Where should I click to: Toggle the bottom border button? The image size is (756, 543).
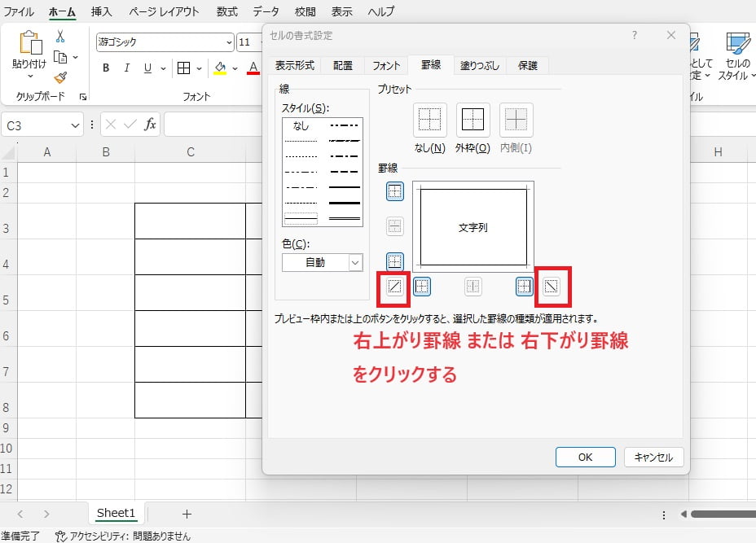(x=394, y=261)
